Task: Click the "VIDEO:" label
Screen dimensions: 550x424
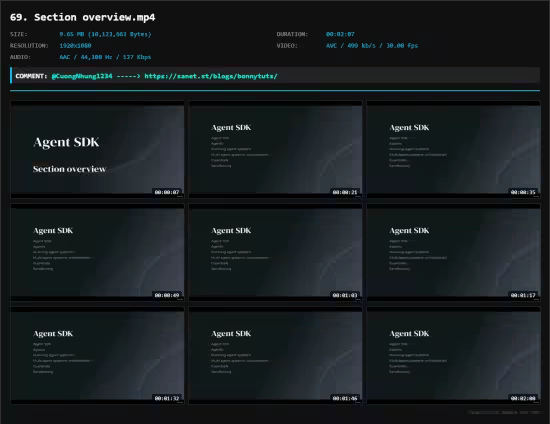Action: pyautogui.click(x=287, y=46)
